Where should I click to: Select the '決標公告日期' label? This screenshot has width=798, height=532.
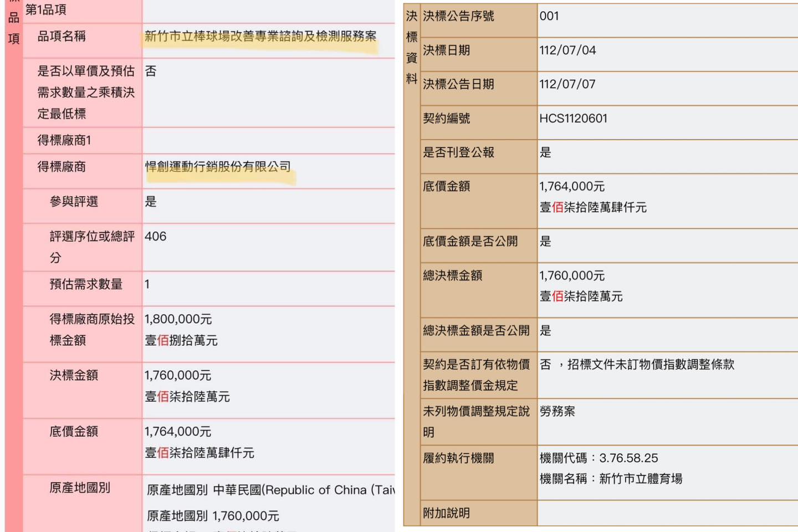pos(458,84)
